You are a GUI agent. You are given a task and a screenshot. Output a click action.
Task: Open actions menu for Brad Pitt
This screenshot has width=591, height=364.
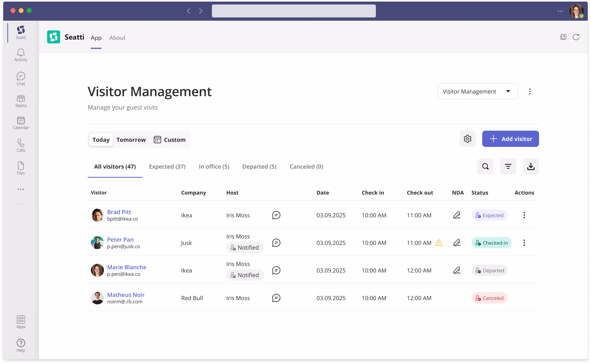524,215
